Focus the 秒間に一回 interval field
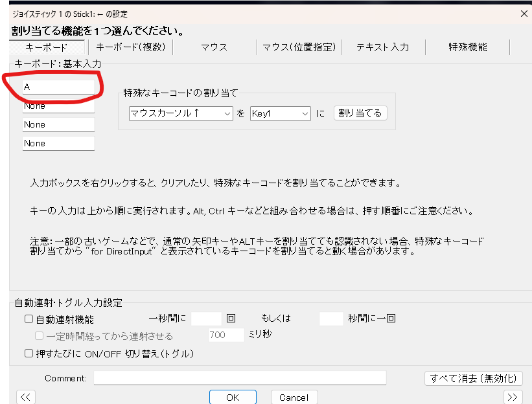Image resolution: width=532 pixels, height=404 pixels. tap(331, 319)
